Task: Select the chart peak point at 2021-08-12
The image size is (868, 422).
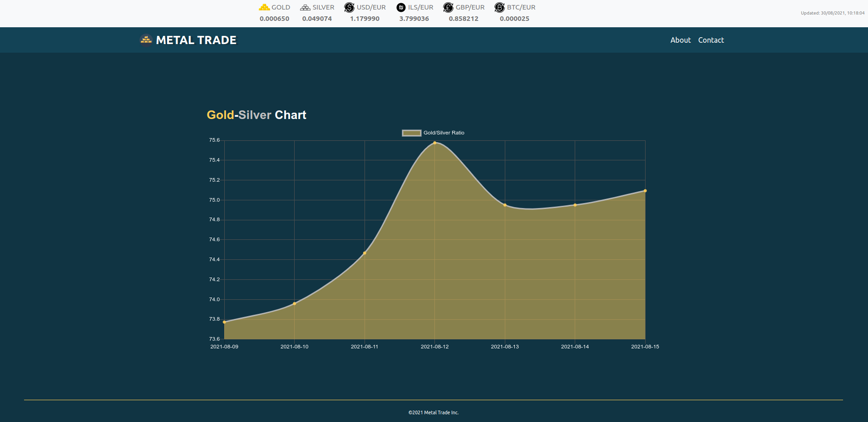Action: pyautogui.click(x=435, y=143)
